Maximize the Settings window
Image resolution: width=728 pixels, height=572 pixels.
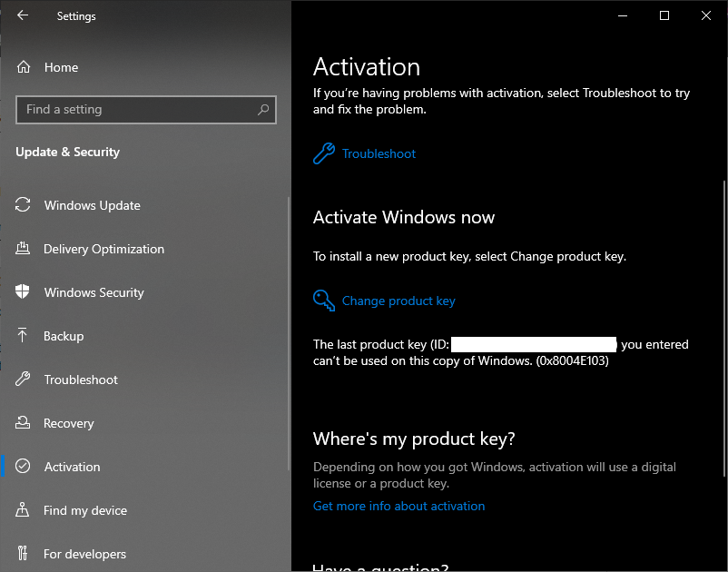[664, 15]
